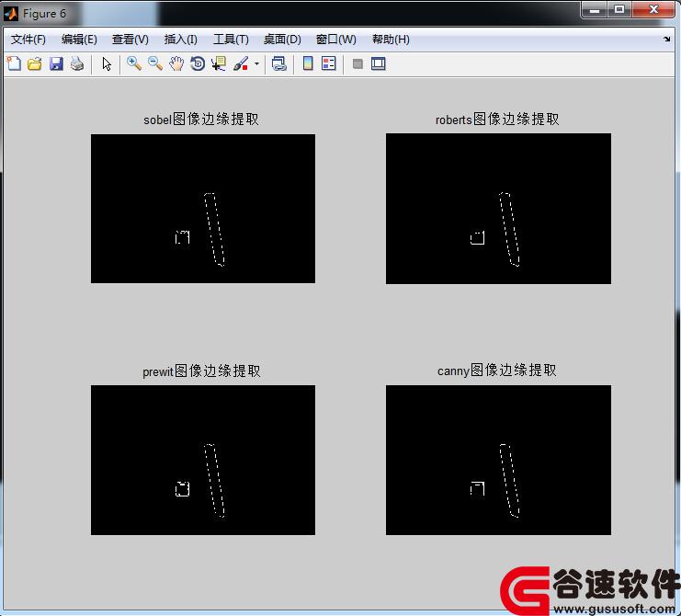Select the Pan hand tool

(x=176, y=63)
